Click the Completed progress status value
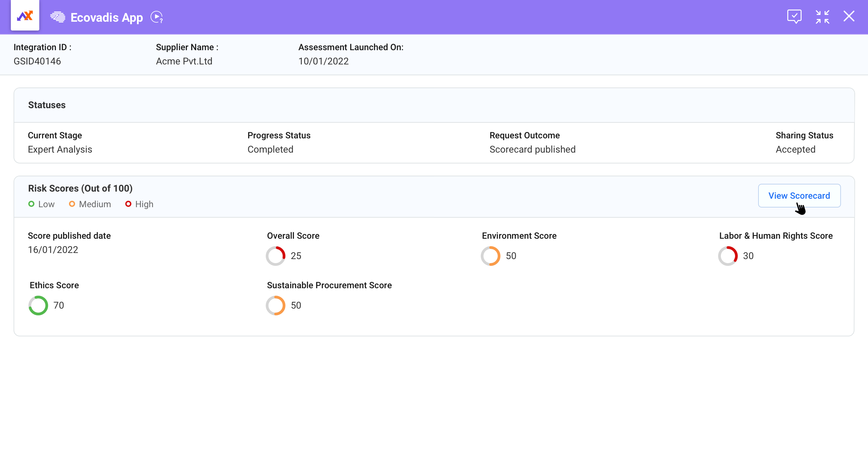The image size is (868, 451). 271,150
